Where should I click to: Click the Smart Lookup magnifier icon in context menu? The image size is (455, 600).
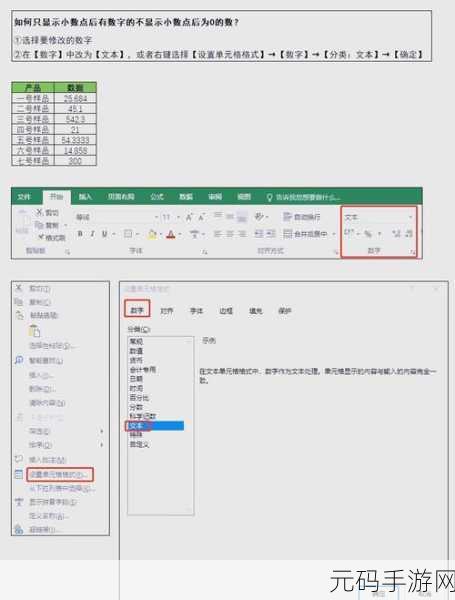19,360
